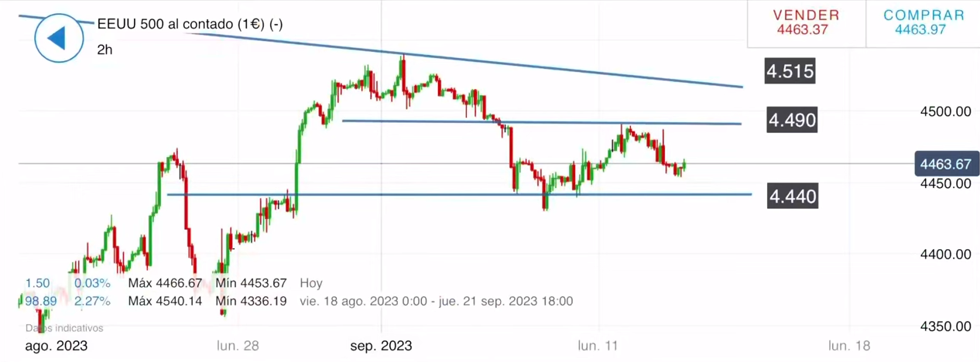Select the horizontal resistance line at 4.490

[x=542, y=122]
